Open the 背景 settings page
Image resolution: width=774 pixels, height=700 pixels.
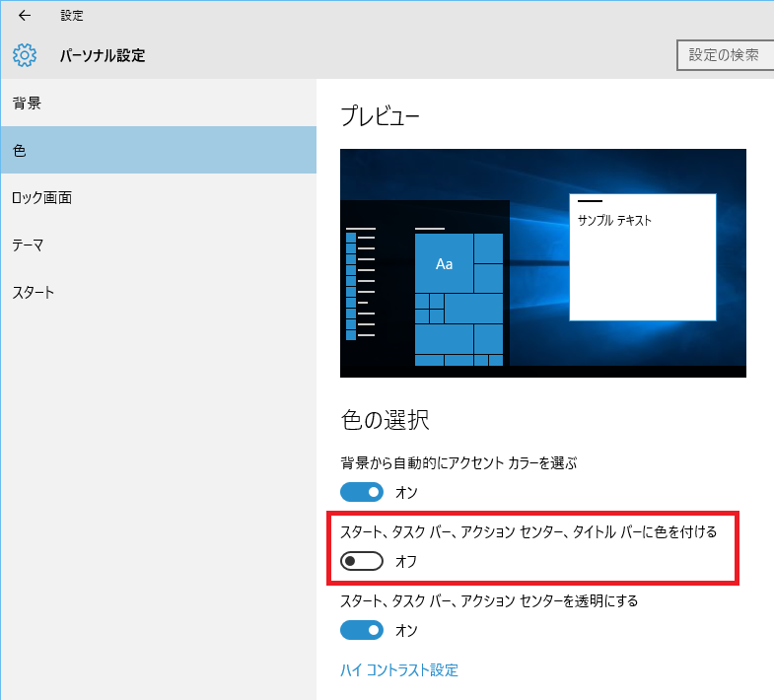pos(159,103)
